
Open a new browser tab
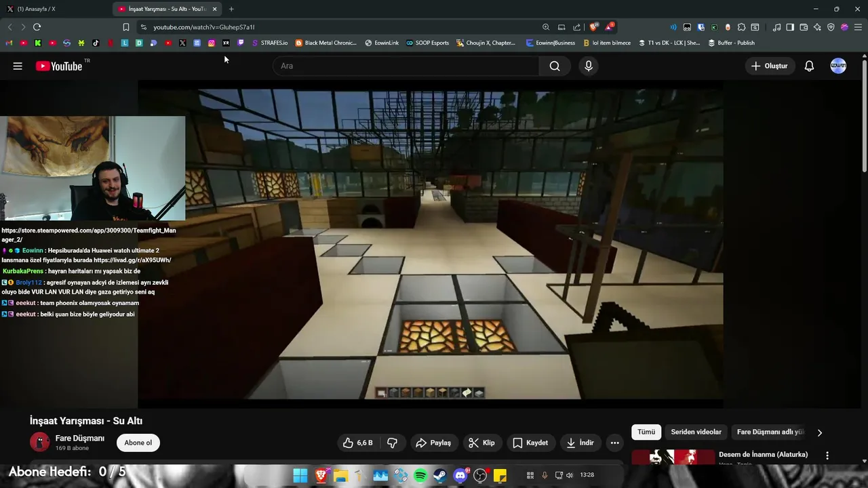coord(231,9)
